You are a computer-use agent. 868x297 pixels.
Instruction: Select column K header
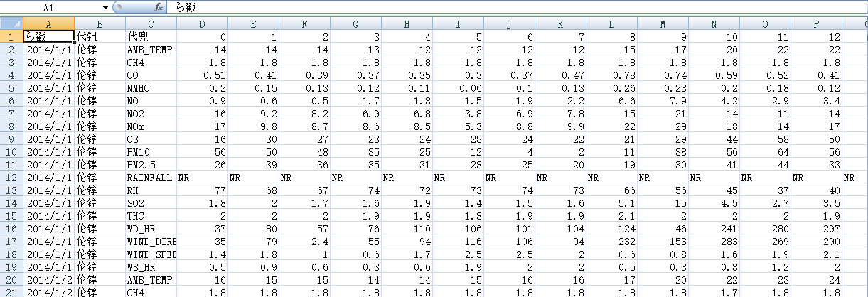pyautogui.click(x=560, y=23)
